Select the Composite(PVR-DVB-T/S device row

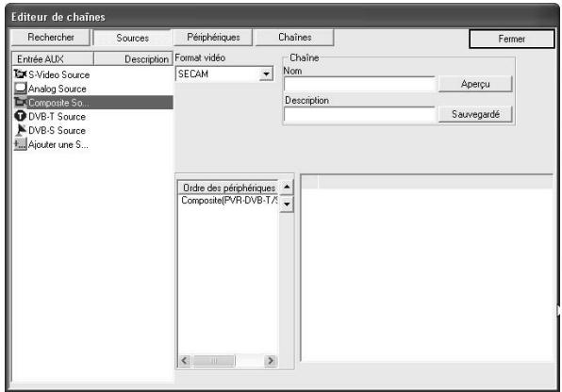tap(229, 200)
